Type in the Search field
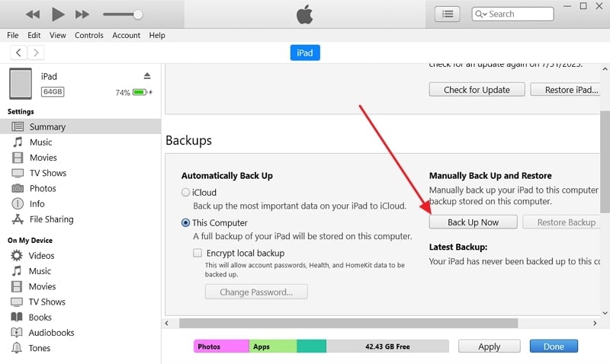 [x=518, y=14]
